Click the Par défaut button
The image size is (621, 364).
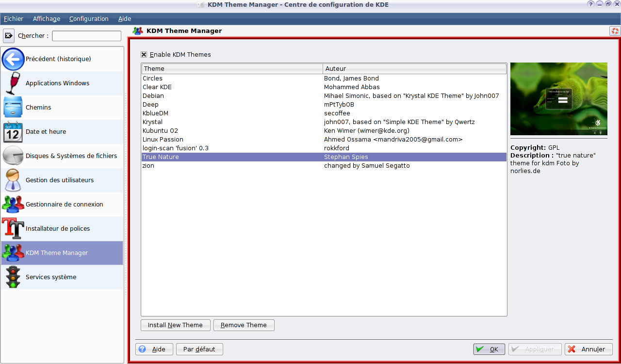[x=199, y=349]
